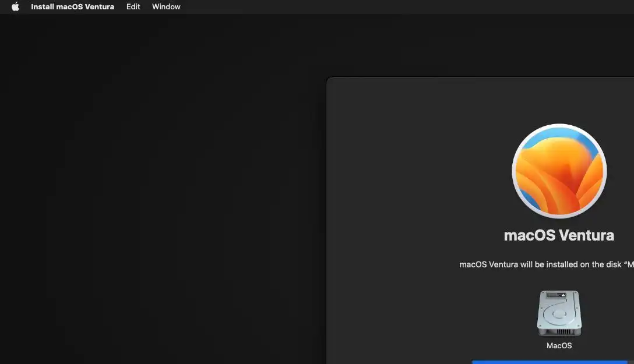Click the 'MacOS' disk name label
Image resolution: width=634 pixels, height=364 pixels.
click(x=559, y=345)
